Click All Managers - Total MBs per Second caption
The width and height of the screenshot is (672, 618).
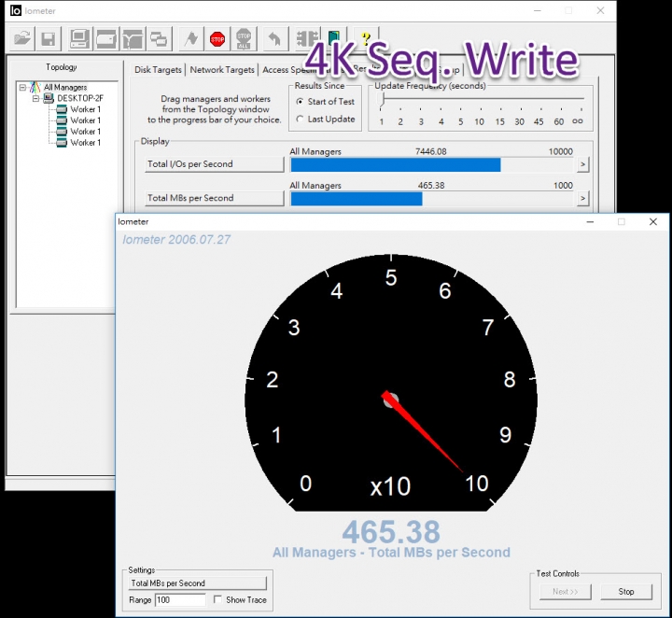coord(391,553)
